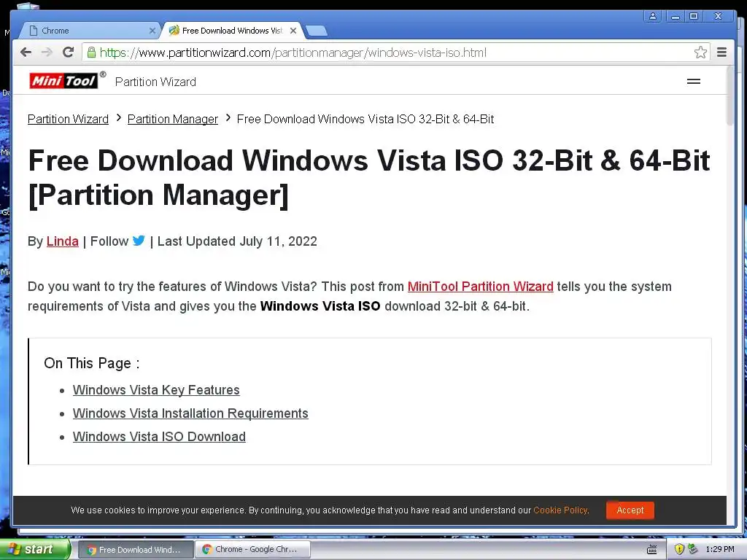747x560 pixels.
Task: Close the Free Download Windows Vista tab
Action: coord(293,31)
